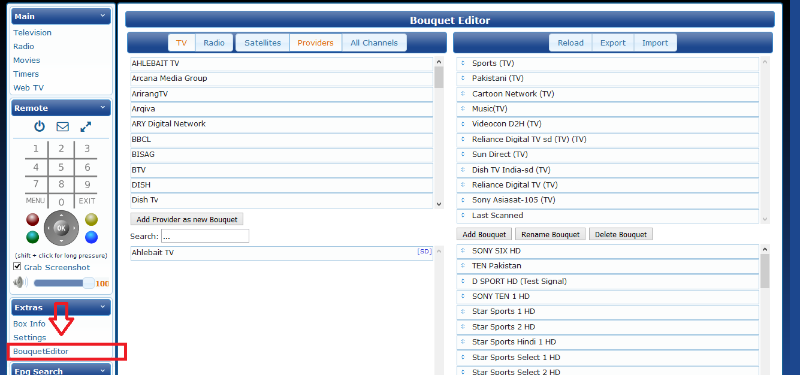
Task: Collapse the Remote panel chevron
Action: (x=103, y=108)
